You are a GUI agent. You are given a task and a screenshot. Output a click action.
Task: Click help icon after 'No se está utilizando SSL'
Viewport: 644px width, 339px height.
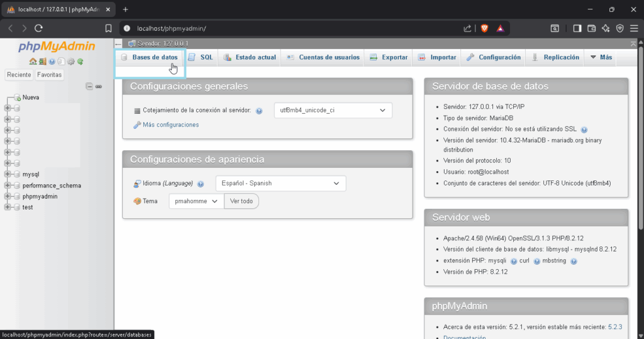click(x=584, y=130)
